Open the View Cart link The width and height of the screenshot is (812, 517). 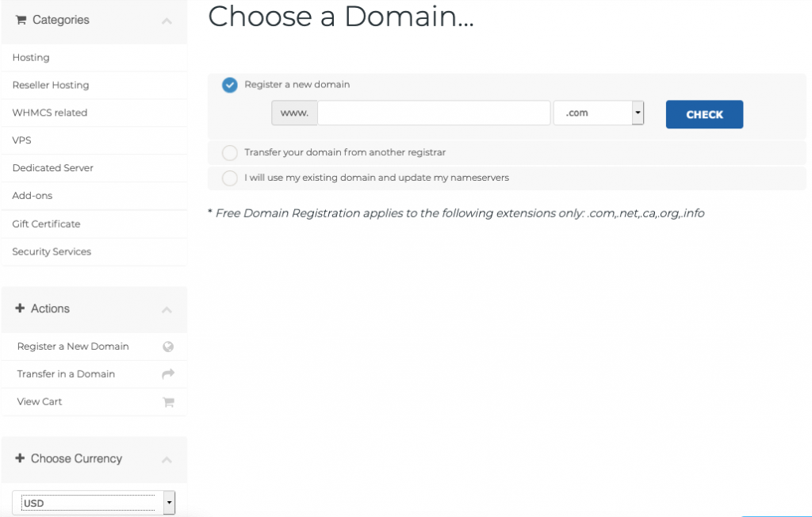coord(40,402)
